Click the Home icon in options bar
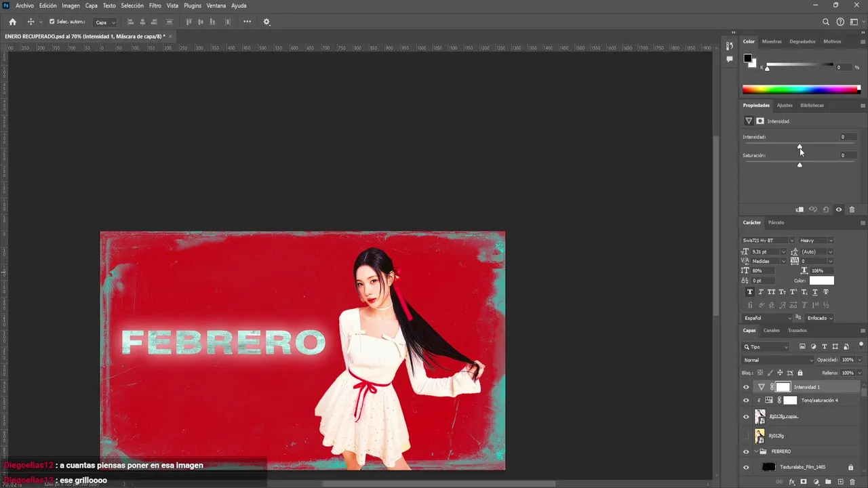Screen dimensions: 868x488 (12, 22)
